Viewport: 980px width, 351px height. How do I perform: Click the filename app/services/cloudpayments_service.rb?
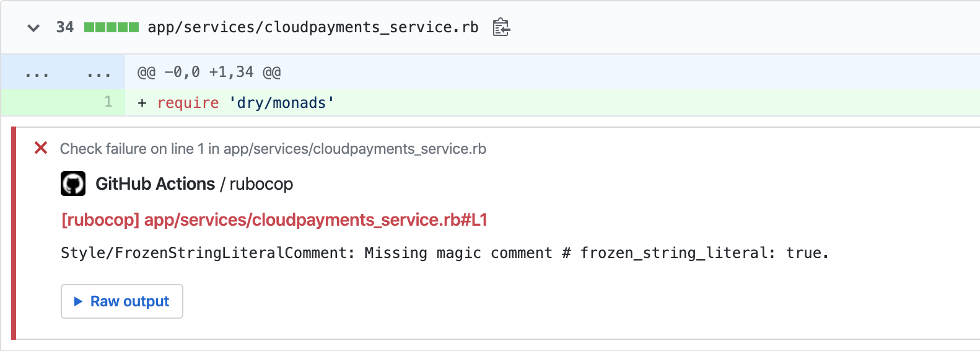tap(313, 27)
